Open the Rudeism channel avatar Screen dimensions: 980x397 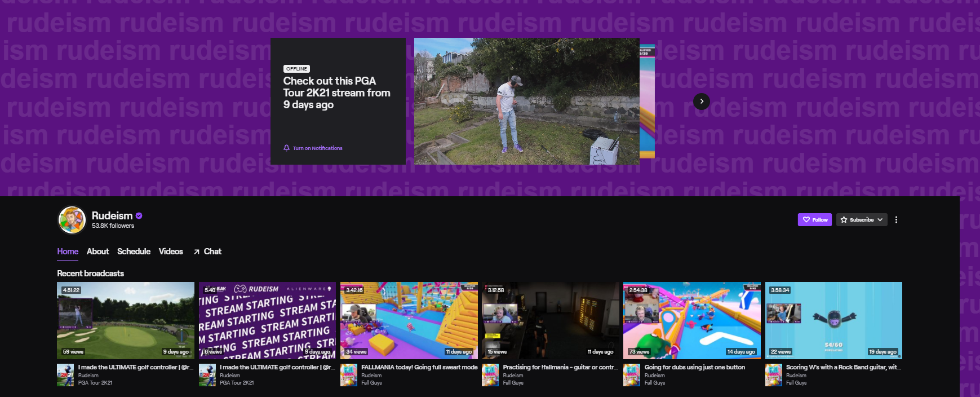[x=72, y=220]
